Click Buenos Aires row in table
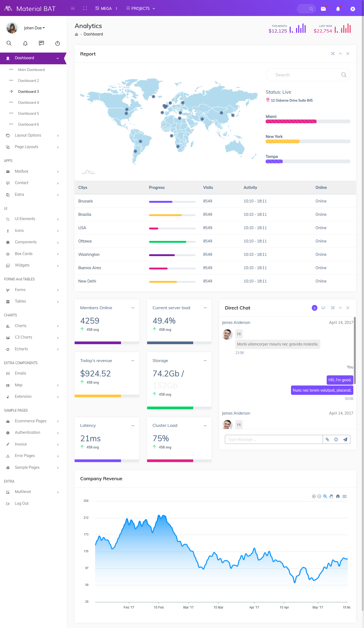Image resolution: width=364 pixels, height=628 pixels. [215, 268]
